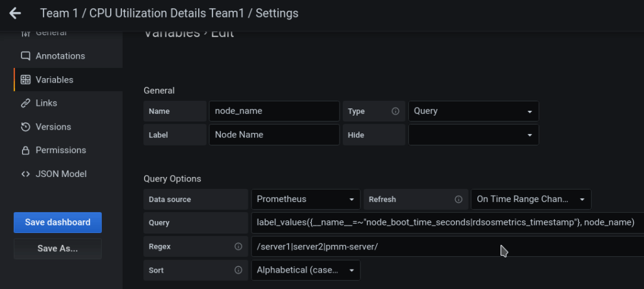Click the Links chain icon

click(25, 103)
